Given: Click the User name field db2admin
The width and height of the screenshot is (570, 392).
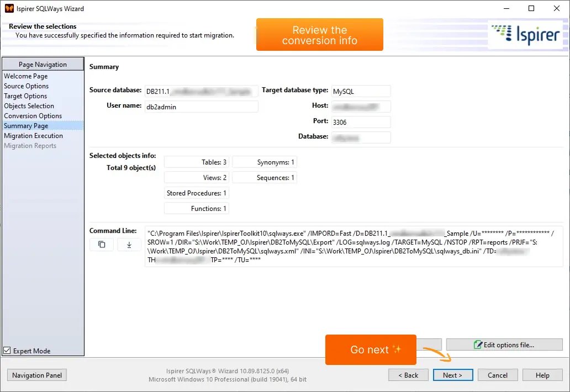Looking at the screenshot, I should click(x=202, y=107).
